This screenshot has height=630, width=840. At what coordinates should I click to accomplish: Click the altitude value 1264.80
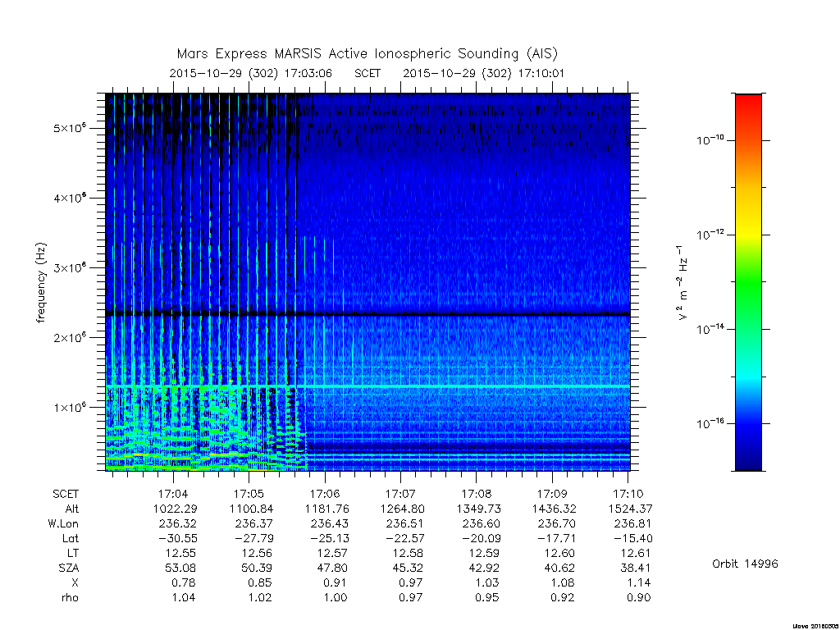pyautogui.click(x=403, y=509)
